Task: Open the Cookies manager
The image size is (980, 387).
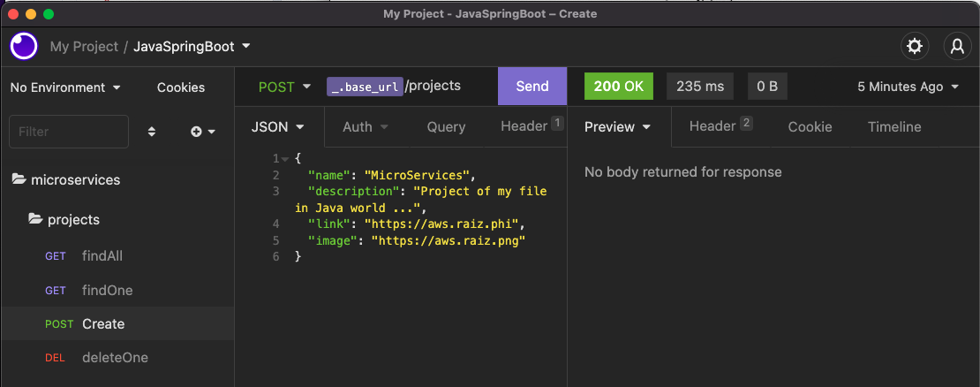Action: coord(181,87)
